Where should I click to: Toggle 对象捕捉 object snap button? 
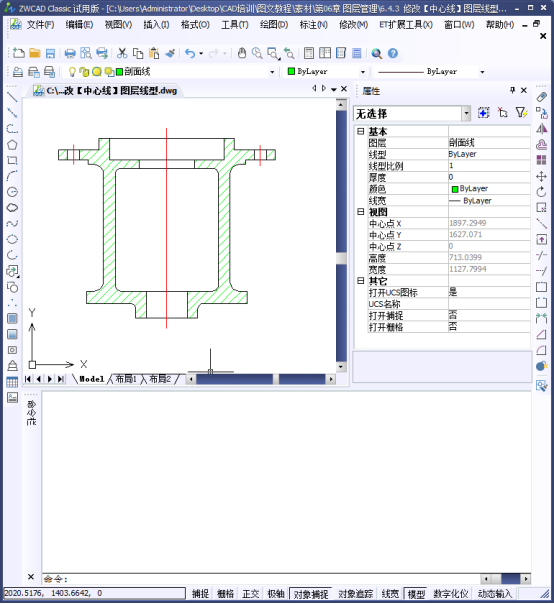click(x=311, y=594)
